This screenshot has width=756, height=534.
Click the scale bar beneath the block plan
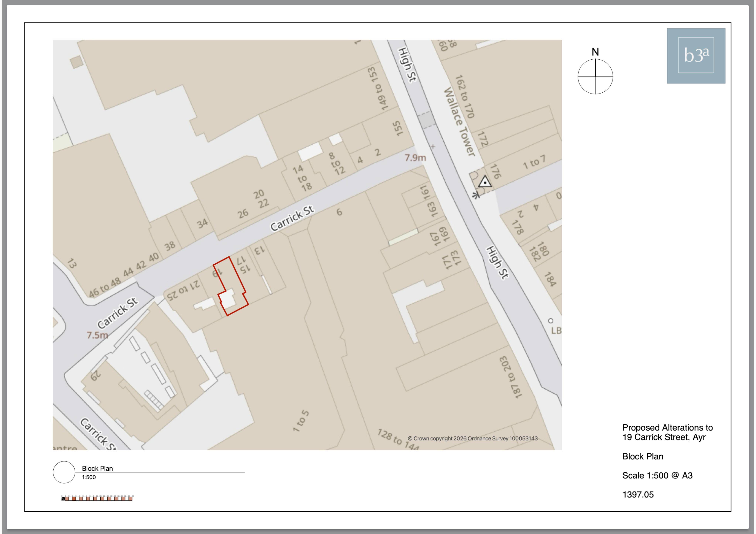point(97,498)
